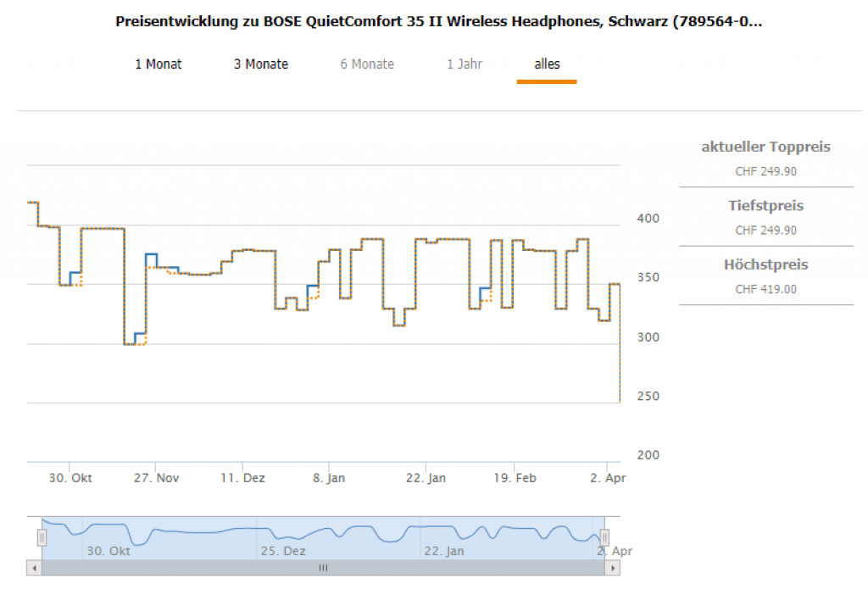Click the '27. Nov' x-axis date label
Image resolution: width=868 pixels, height=589 pixels.
click(x=156, y=478)
